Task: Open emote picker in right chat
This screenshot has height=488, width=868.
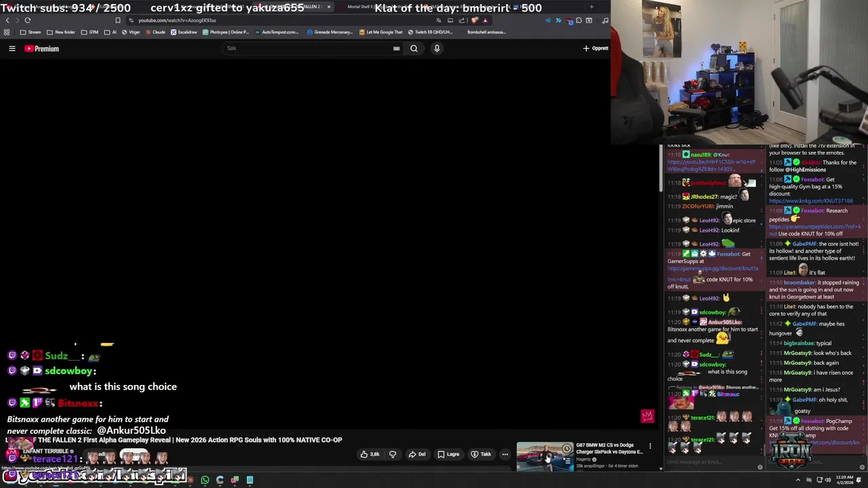Action: [862, 467]
